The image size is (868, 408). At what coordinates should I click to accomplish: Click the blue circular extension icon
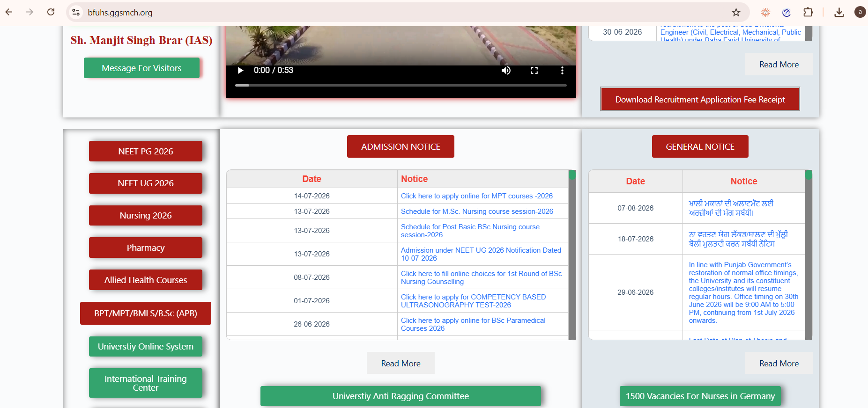click(x=786, y=12)
